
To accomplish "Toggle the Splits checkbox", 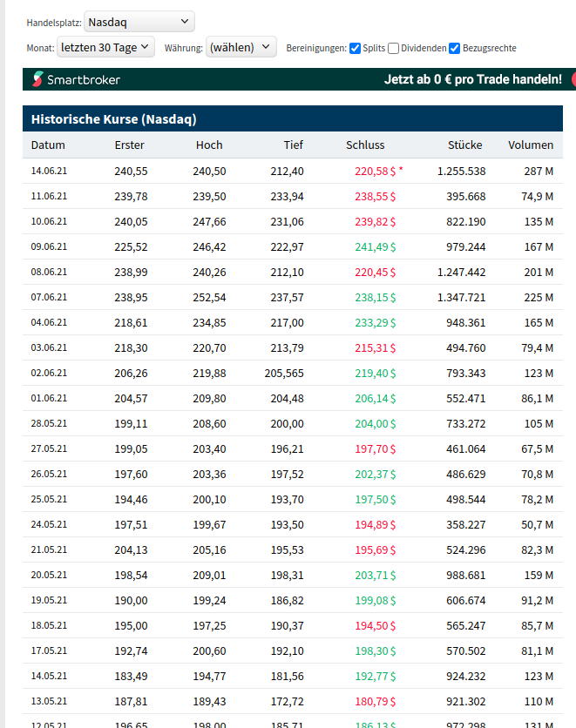I will 356,48.
